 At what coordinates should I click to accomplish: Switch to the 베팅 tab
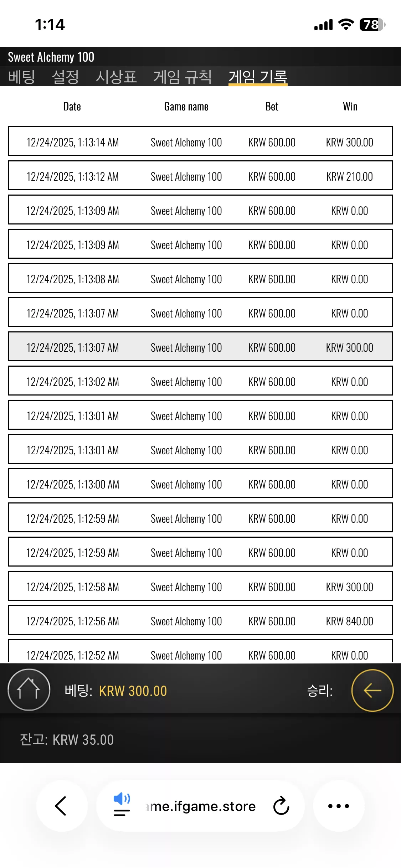pos(22,77)
